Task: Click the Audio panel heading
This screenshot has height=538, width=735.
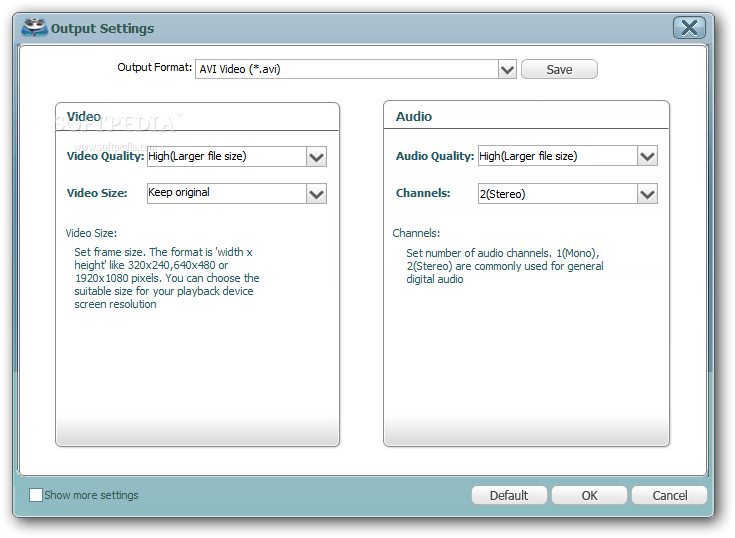Action: [x=414, y=116]
